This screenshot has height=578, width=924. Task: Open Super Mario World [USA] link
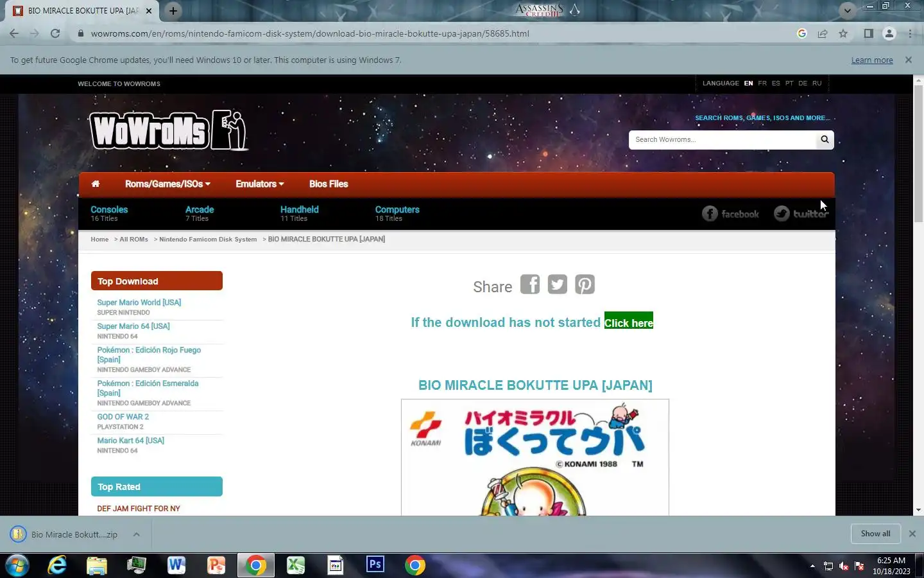pos(139,302)
